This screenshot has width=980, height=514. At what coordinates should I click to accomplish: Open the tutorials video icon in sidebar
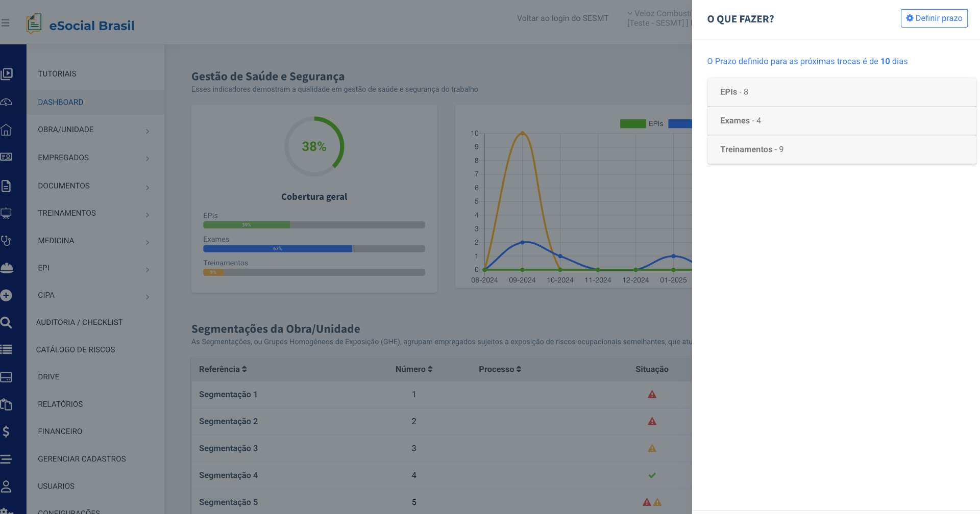pyautogui.click(x=7, y=74)
